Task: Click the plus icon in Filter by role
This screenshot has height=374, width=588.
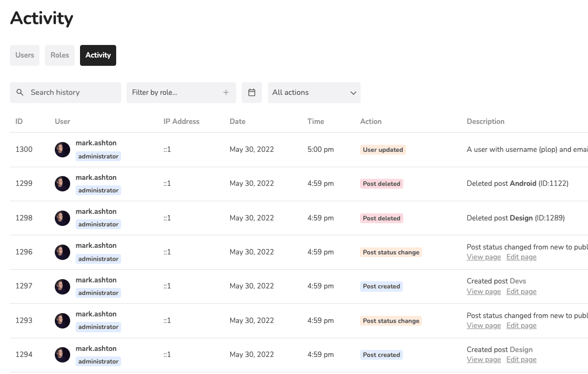Action: pyautogui.click(x=226, y=92)
